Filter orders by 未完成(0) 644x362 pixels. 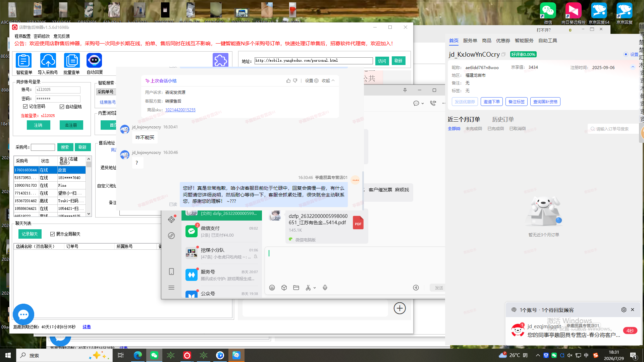[474, 129]
